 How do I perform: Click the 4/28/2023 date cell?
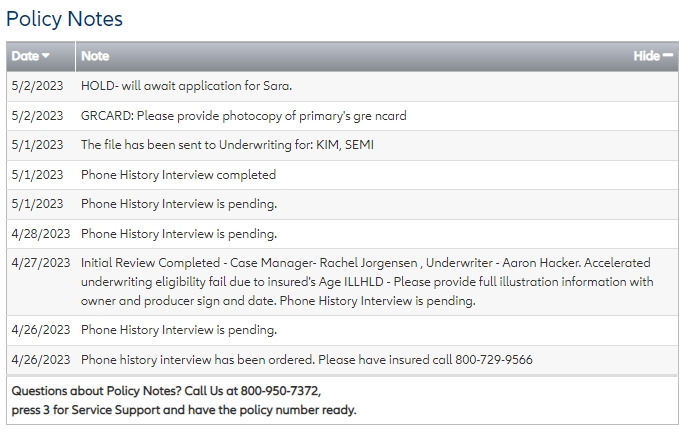tap(41, 234)
